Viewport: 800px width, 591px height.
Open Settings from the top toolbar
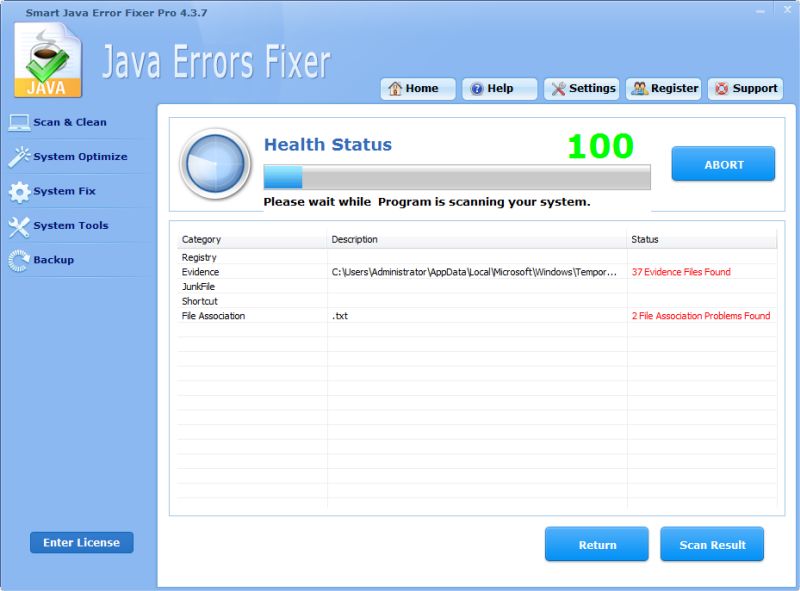[x=582, y=89]
